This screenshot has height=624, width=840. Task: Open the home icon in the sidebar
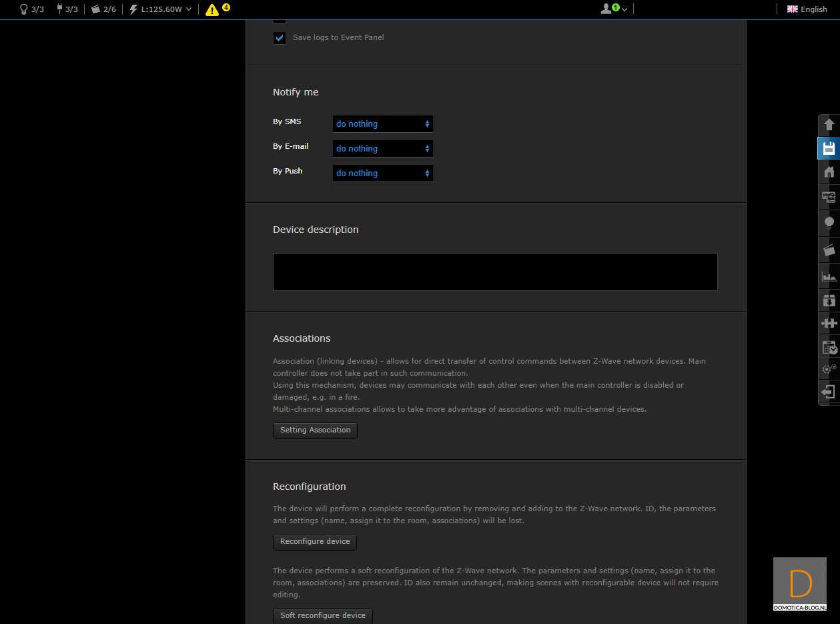pyautogui.click(x=829, y=172)
